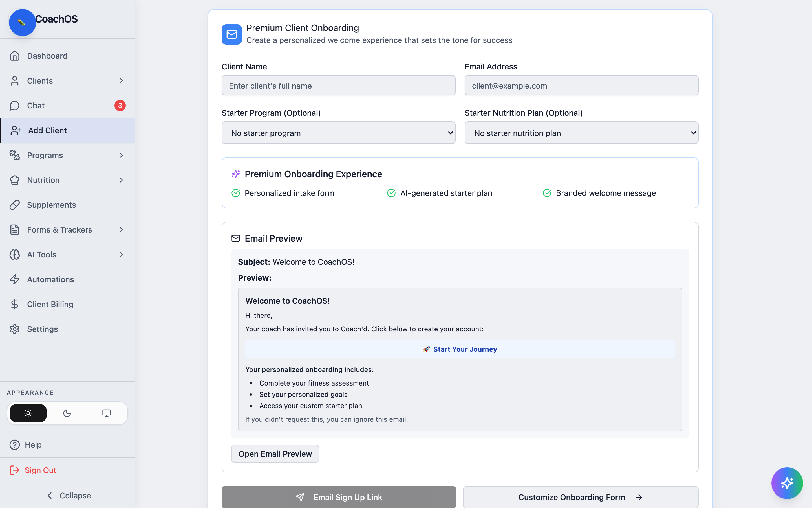812x508 pixels.
Task: Click the Nutrition chef hat icon
Action: pyautogui.click(x=14, y=180)
